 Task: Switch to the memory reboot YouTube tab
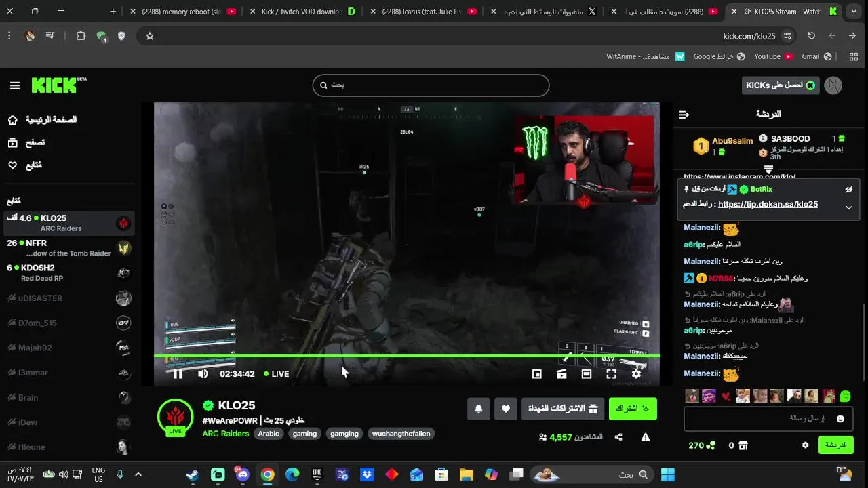click(183, 12)
